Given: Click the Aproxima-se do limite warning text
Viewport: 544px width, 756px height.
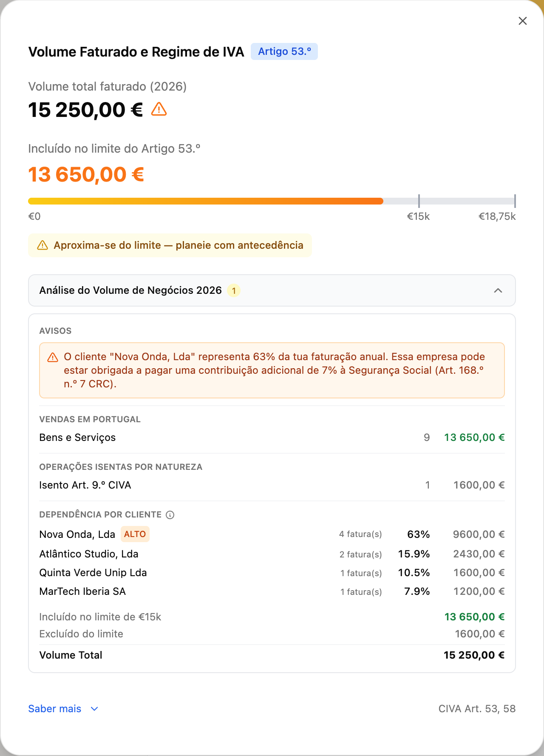Looking at the screenshot, I should 178,245.
